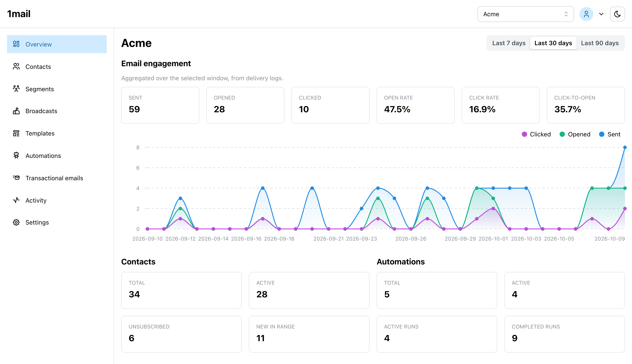632x364 pixels.
Task: Click the Contacts people icon
Action: point(16,66)
